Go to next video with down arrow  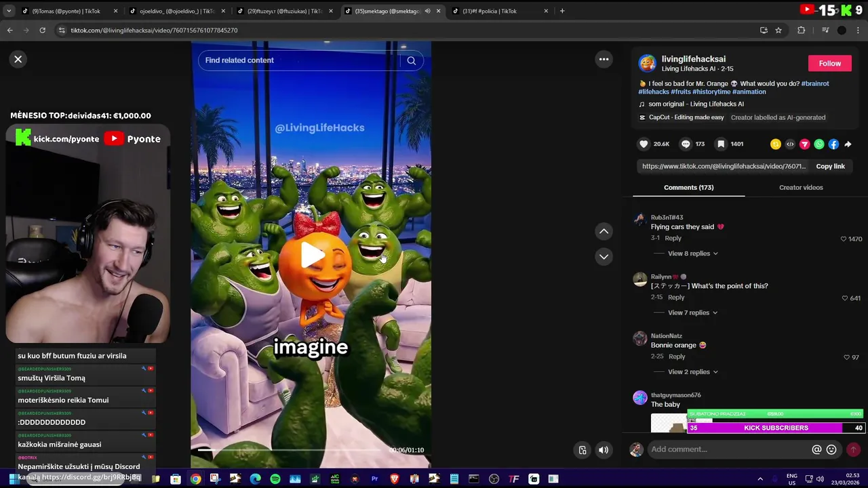[604, 256]
